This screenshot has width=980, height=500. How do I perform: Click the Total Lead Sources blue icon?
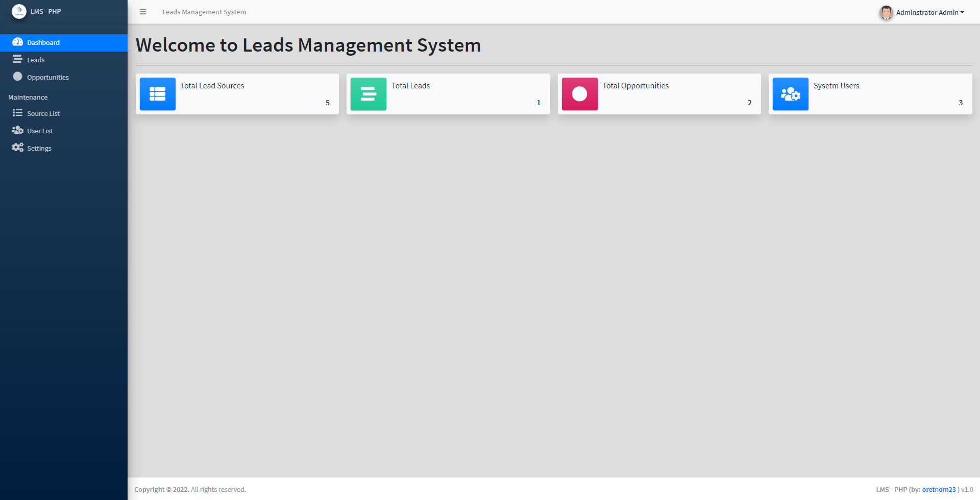[x=158, y=94]
